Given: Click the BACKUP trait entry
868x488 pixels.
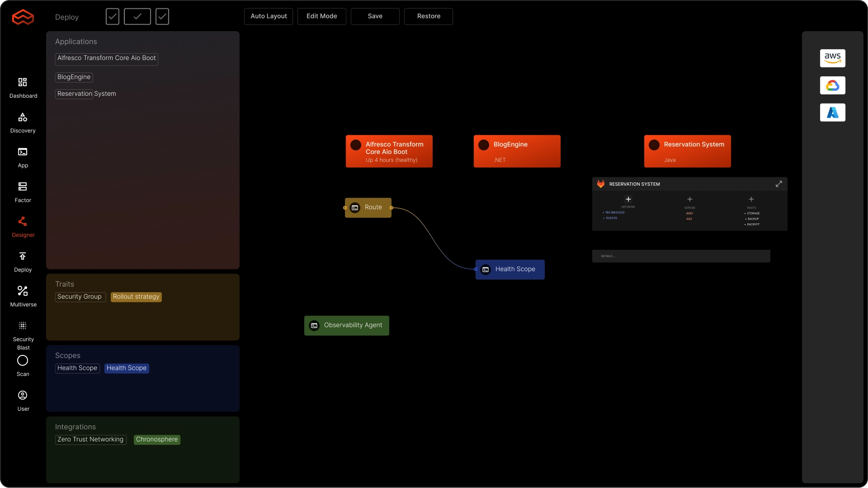Looking at the screenshot, I should coord(753,219).
